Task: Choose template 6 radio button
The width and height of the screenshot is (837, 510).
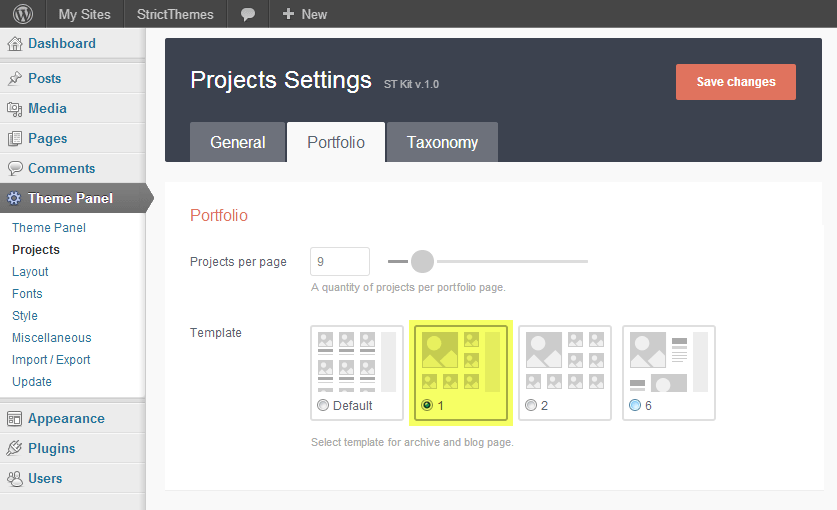Action: 635,406
